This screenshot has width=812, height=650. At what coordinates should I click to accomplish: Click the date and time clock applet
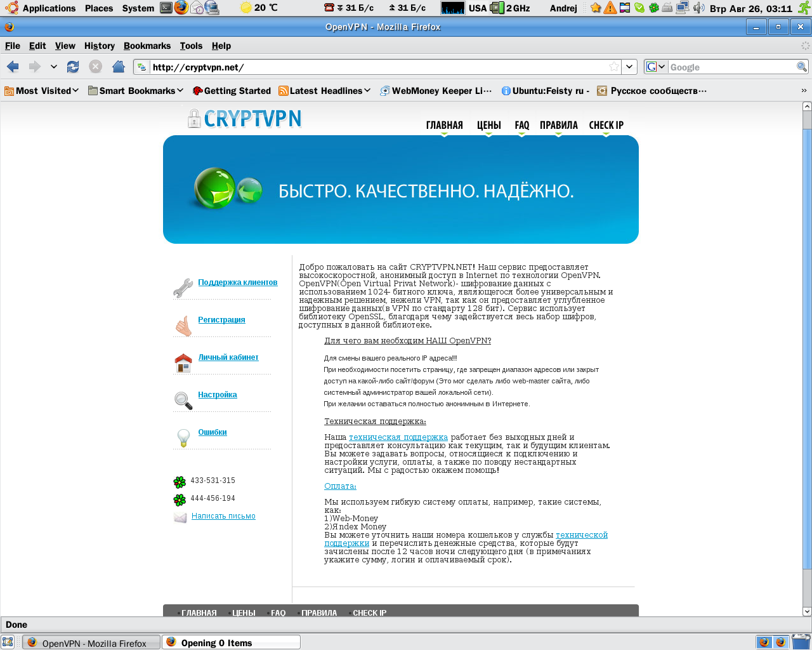tap(750, 8)
